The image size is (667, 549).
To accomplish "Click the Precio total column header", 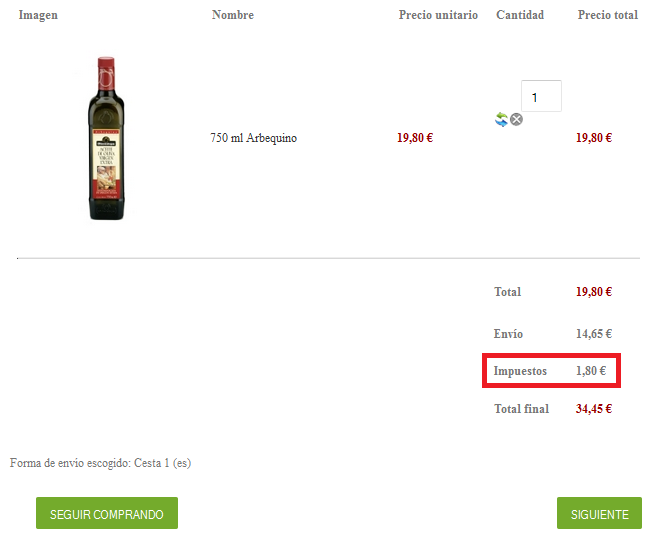I will [608, 15].
